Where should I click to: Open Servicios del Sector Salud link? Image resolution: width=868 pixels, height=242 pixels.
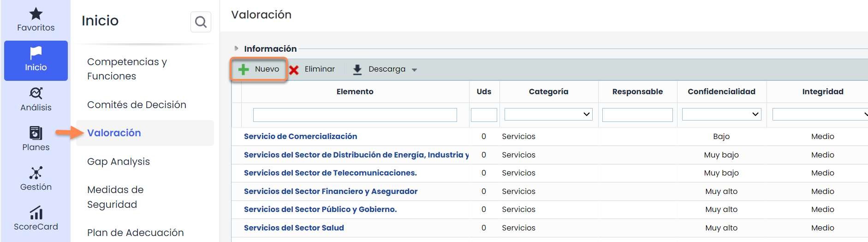pyautogui.click(x=294, y=228)
